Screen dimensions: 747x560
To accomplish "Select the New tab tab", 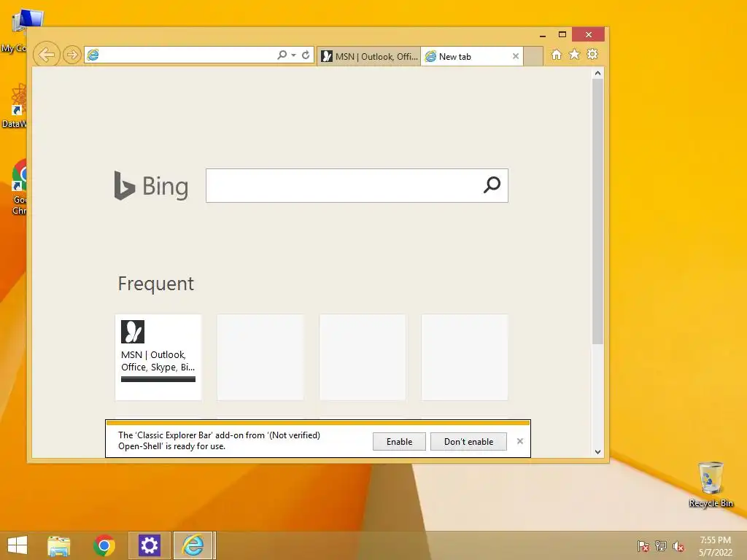I will pyautogui.click(x=472, y=56).
